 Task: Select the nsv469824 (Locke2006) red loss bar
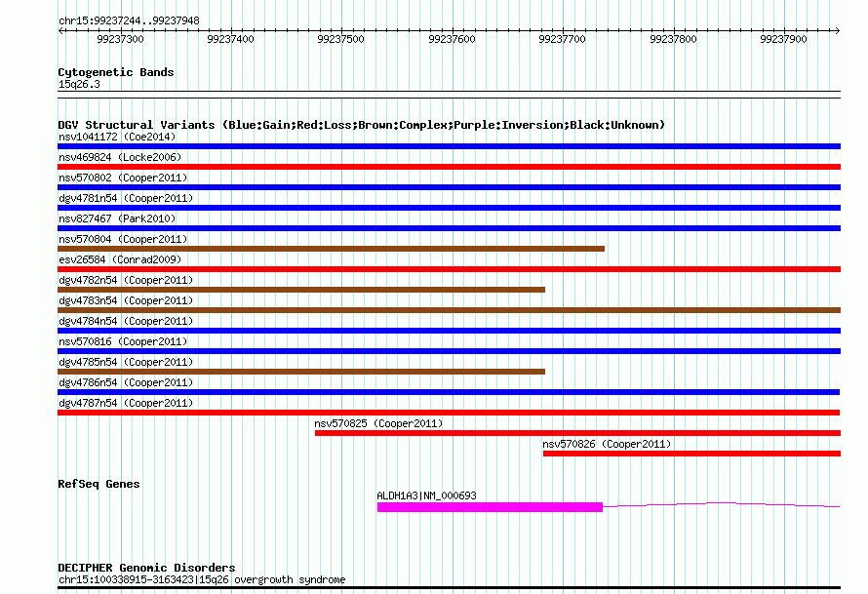449,167
